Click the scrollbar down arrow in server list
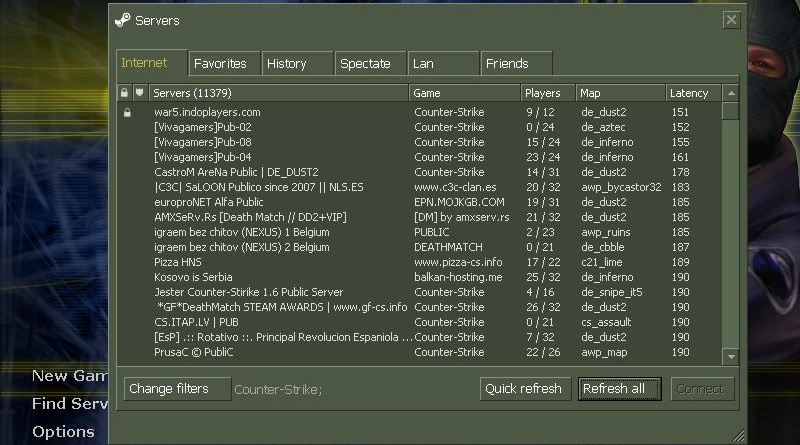The height and width of the screenshot is (445, 800). point(730,356)
